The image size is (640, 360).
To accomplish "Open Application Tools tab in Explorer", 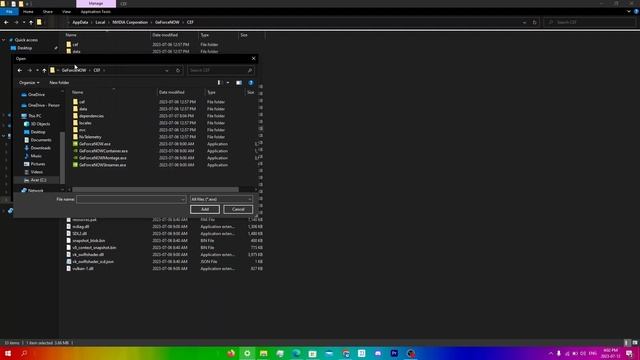I will pos(96,12).
